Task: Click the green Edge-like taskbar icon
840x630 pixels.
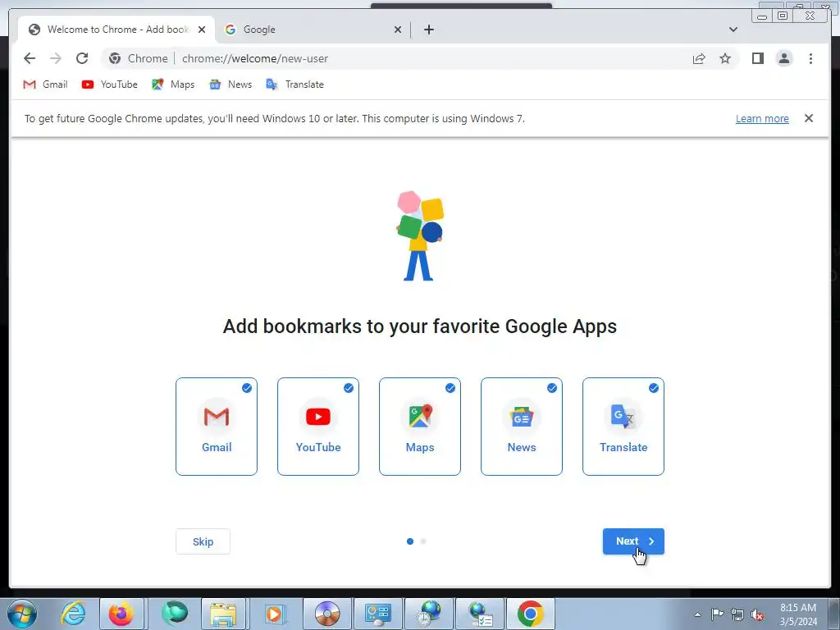Action: (175, 614)
